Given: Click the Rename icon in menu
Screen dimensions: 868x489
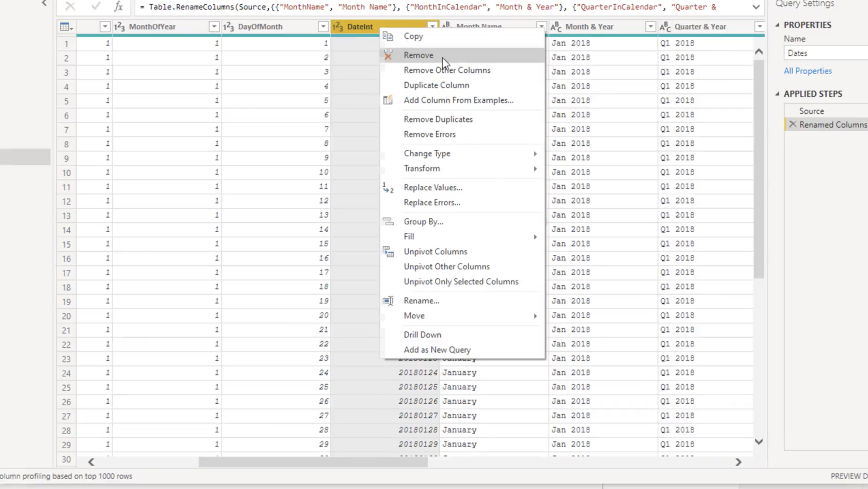Looking at the screenshot, I should tap(388, 301).
